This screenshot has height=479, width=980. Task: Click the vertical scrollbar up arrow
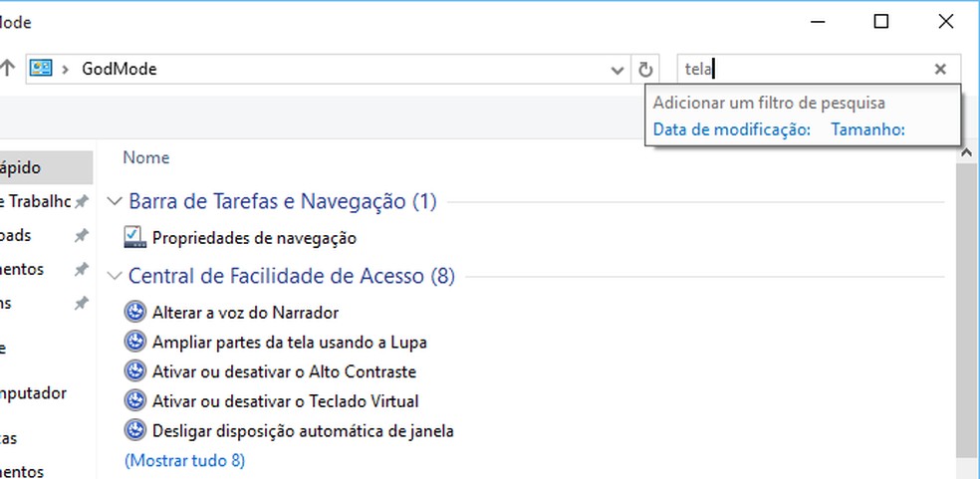point(967,152)
